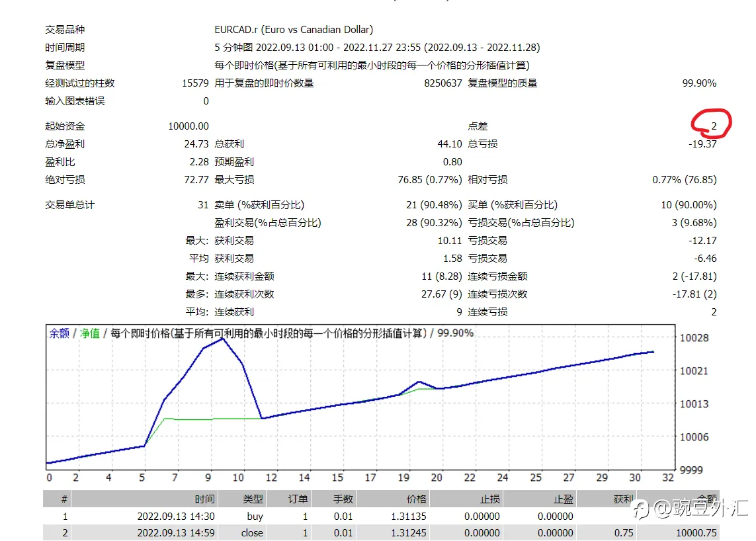
Task: Select the consecutive losses value 2 (-17.81)
Action: 694,276
